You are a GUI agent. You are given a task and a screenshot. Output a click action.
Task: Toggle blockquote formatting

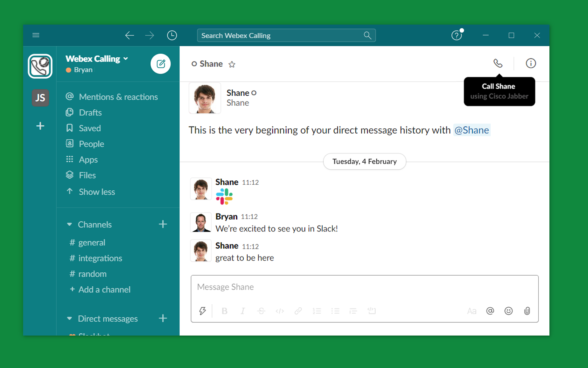tap(353, 311)
